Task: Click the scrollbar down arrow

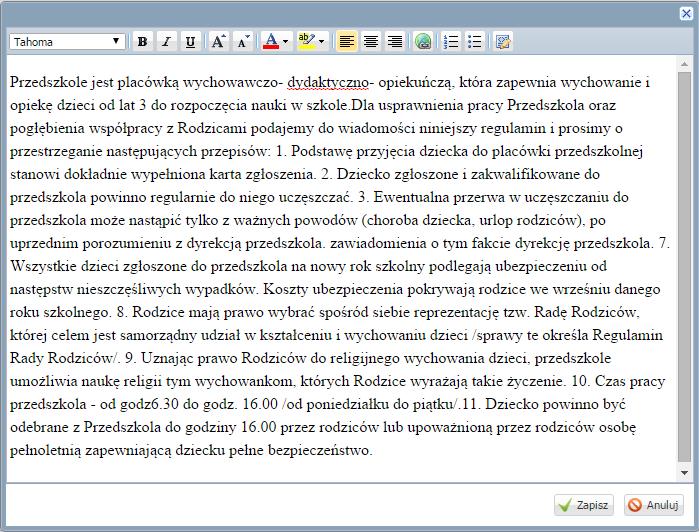Action: 684,473
